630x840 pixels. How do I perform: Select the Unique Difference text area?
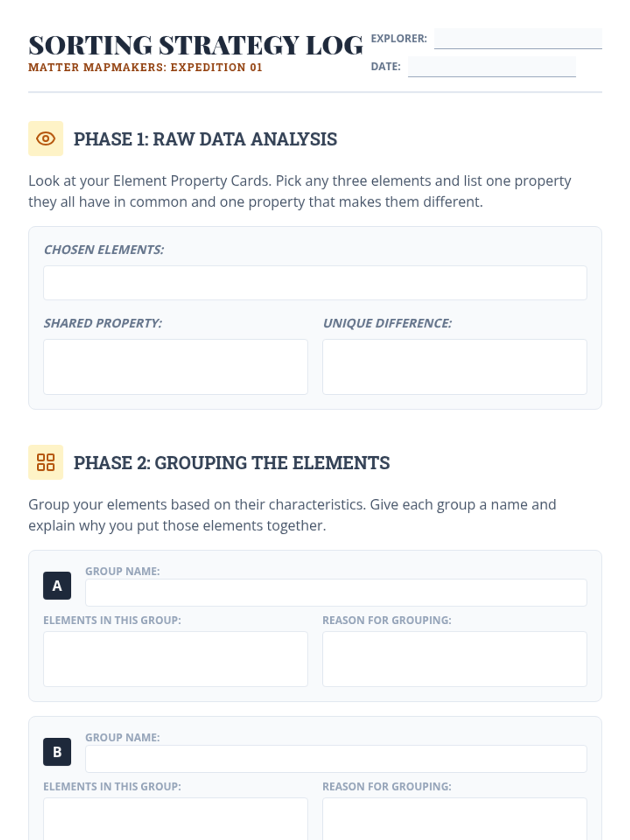[x=455, y=366]
